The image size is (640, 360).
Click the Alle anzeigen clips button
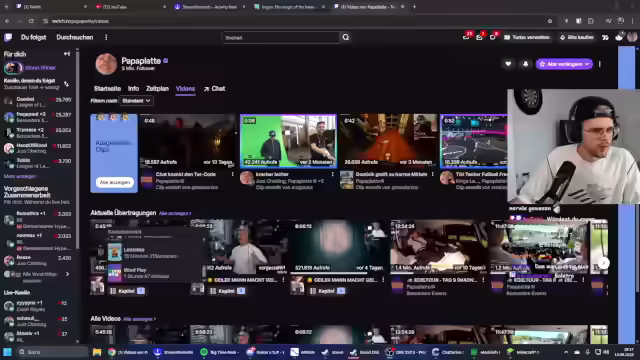115,182
